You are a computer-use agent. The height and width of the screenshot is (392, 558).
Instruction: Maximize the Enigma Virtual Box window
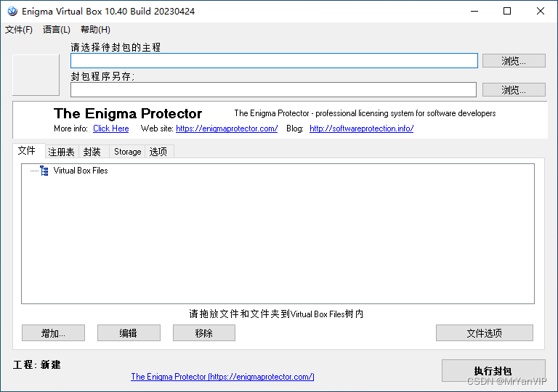[x=507, y=12]
